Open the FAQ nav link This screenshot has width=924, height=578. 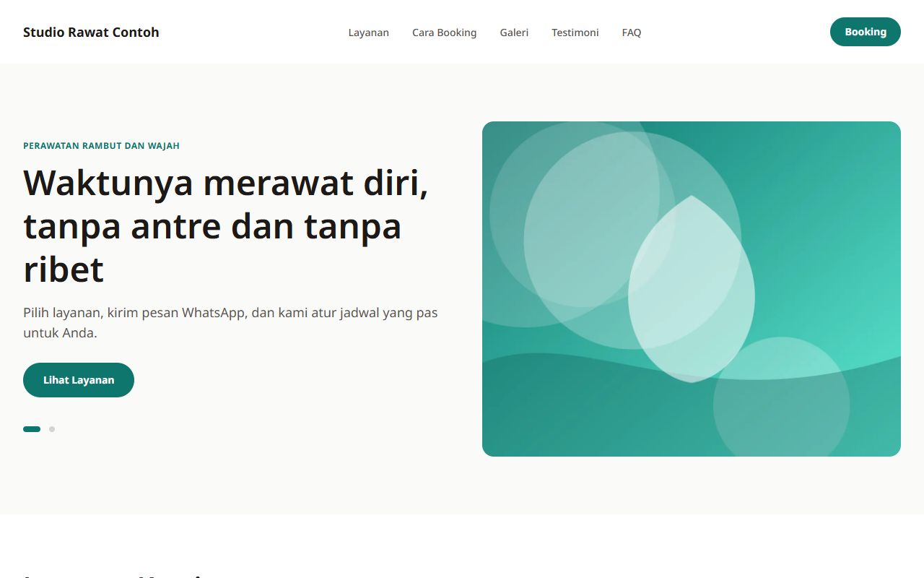click(632, 33)
